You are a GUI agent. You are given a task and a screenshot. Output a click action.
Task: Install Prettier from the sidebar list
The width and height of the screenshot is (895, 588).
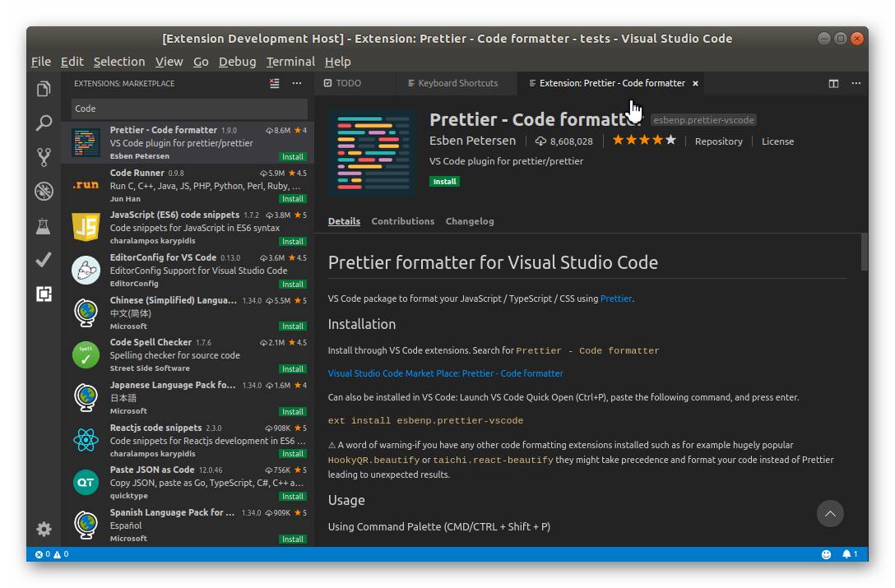click(293, 156)
